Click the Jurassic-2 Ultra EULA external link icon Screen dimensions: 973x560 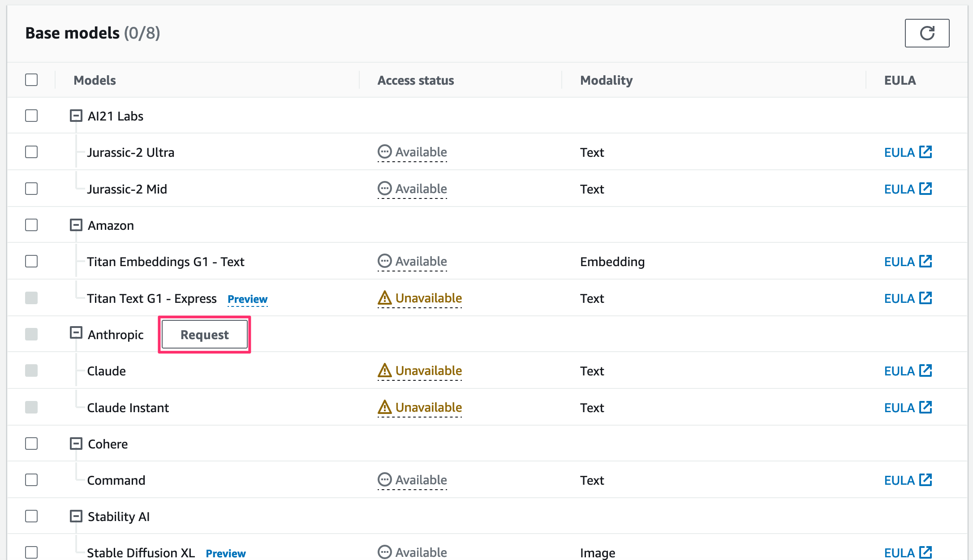tap(925, 152)
